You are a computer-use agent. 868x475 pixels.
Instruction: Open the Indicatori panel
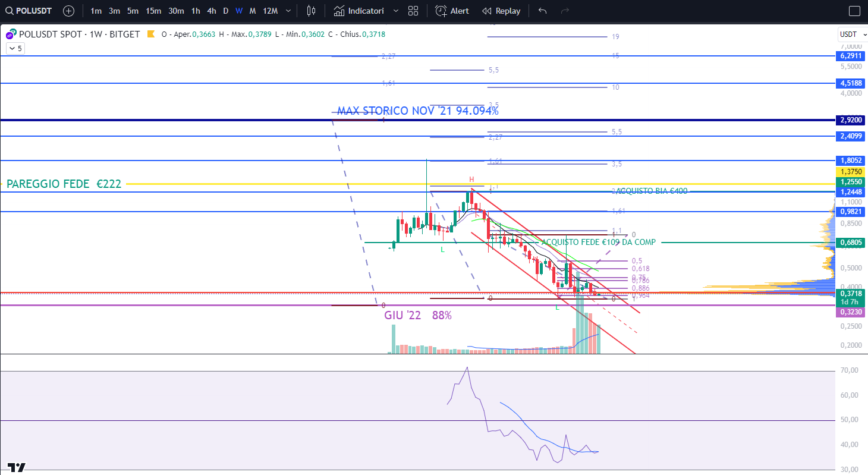coord(358,11)
